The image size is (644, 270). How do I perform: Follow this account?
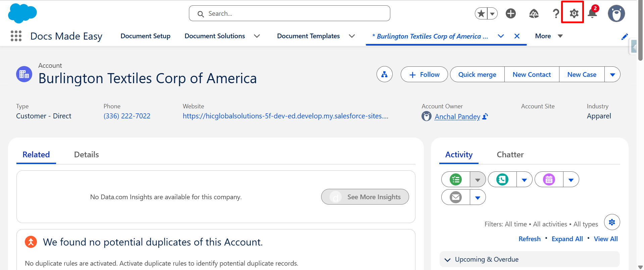[x=424, y=74]
